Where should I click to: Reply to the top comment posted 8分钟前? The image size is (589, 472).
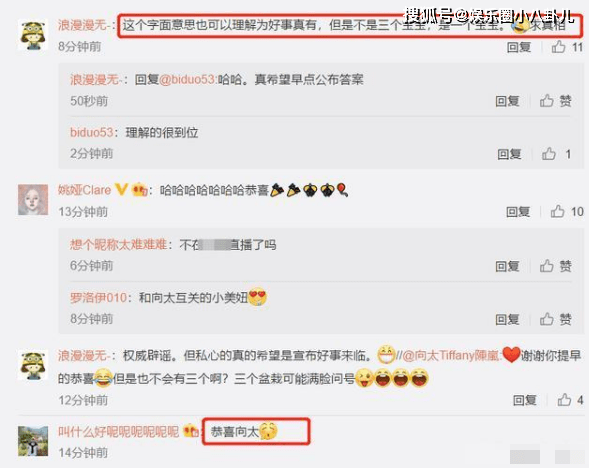(519, 47)
